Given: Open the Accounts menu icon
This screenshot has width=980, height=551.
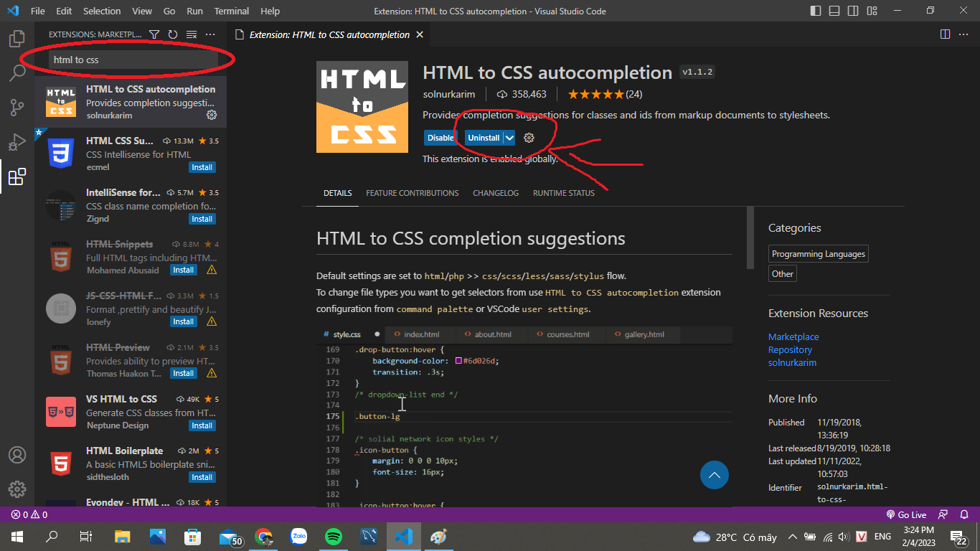Looking at the screenshot, I should pos(17,456).
